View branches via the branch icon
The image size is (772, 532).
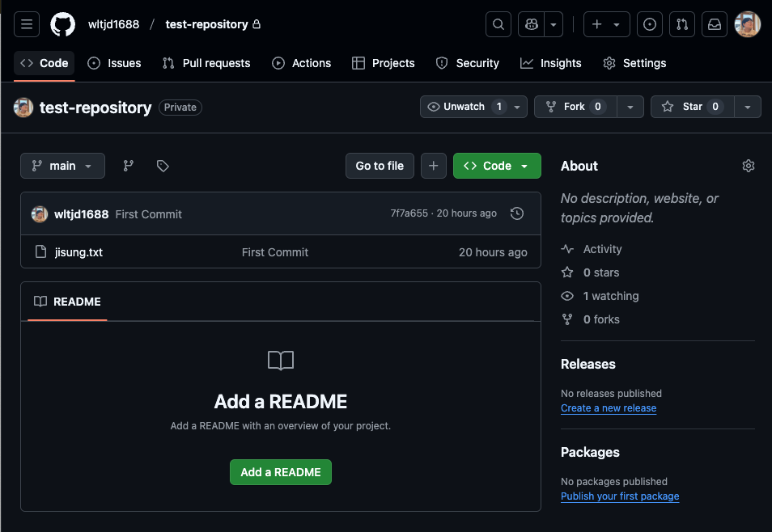(129, 166)
